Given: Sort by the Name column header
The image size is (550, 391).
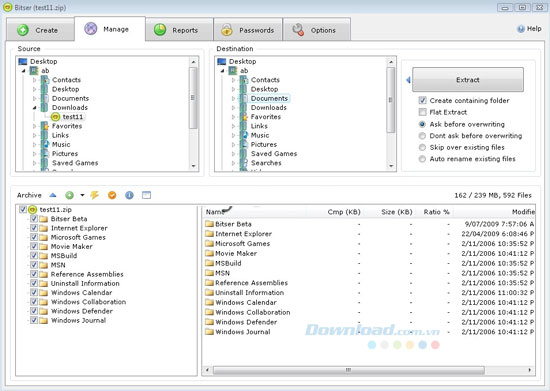Looking at the screenshot, I should click(255, 212).
